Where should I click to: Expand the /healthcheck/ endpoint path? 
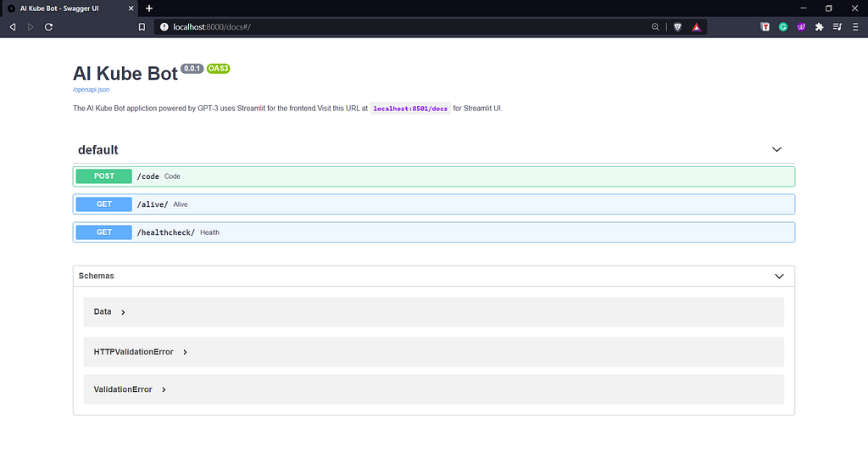[x=166, y=232]
